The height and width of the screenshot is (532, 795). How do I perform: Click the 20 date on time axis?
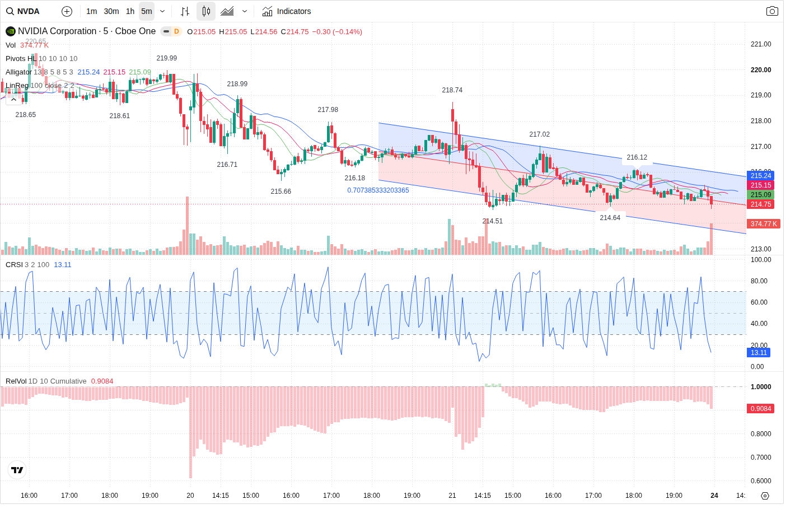coord(190,496)
